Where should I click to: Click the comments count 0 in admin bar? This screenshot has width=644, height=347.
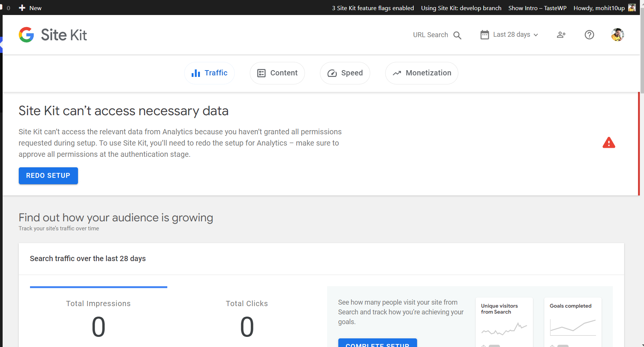tap(8, 8)
